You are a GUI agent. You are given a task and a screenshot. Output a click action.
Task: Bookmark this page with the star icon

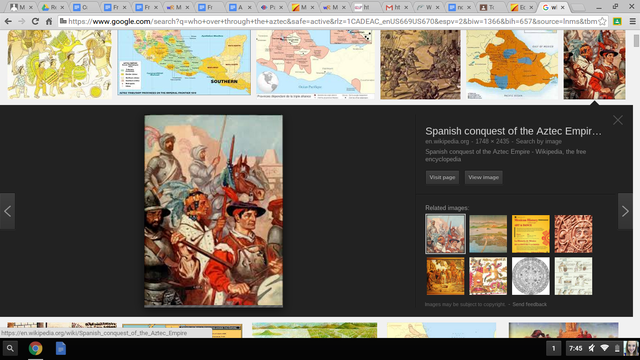tap(602, 21)
